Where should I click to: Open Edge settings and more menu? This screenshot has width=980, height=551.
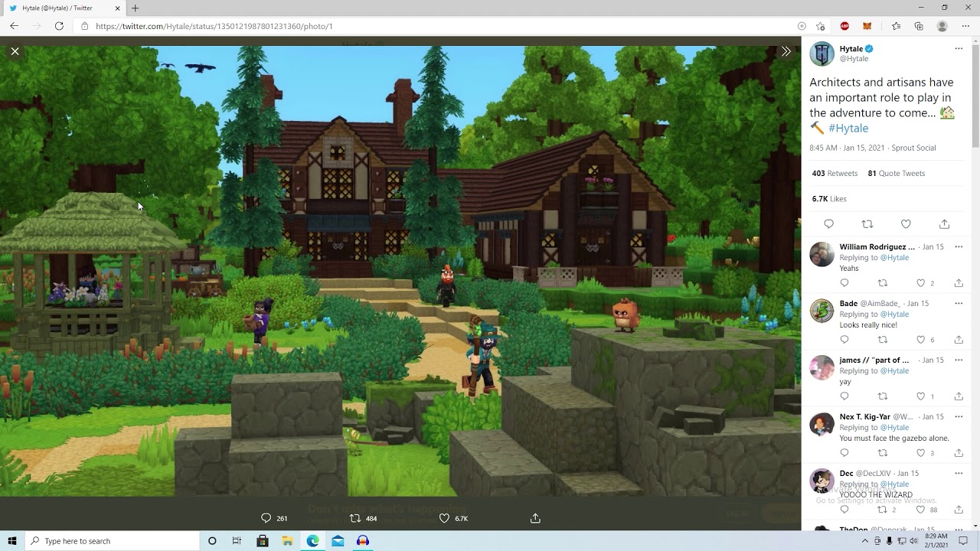click(965, 26)
